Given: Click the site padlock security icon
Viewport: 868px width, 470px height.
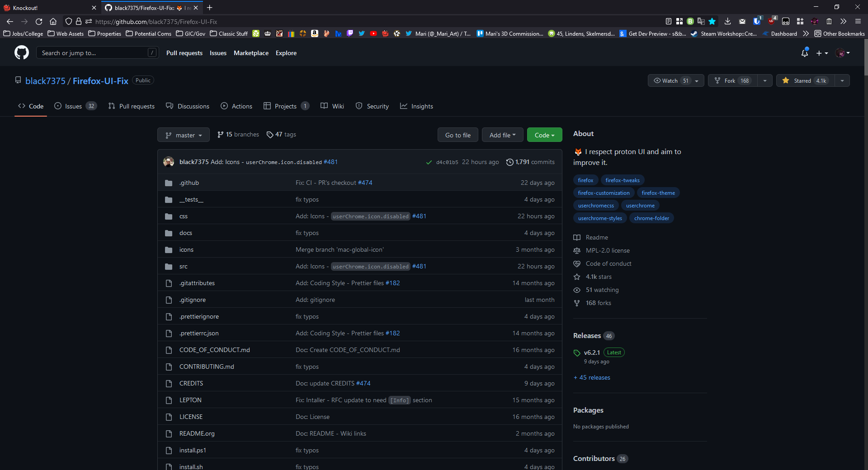Looking at the screenshot, I should click(79, 21).
